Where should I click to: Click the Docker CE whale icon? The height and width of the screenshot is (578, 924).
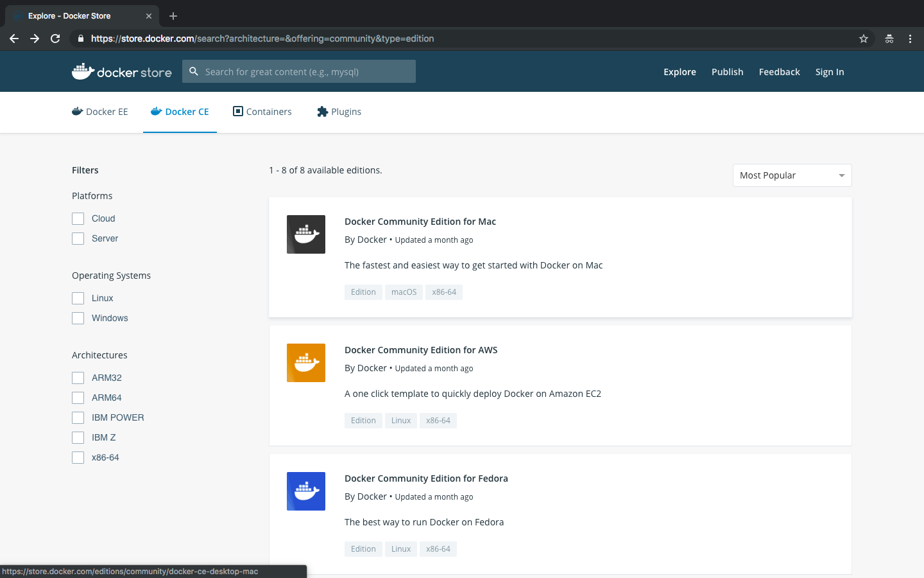click(157, 111)
